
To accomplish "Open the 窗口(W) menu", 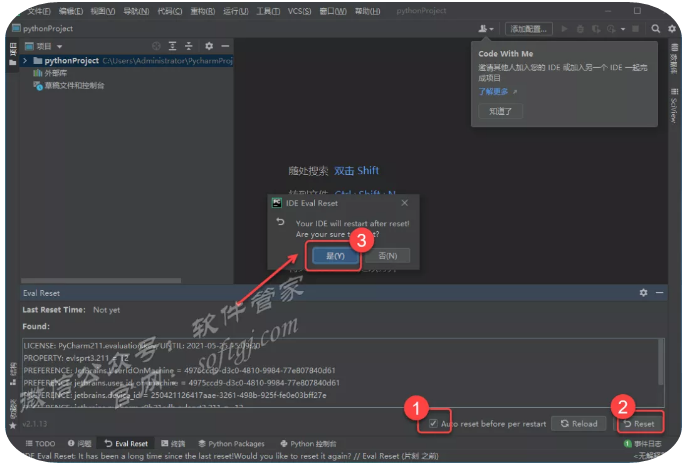I will point(333,11).
